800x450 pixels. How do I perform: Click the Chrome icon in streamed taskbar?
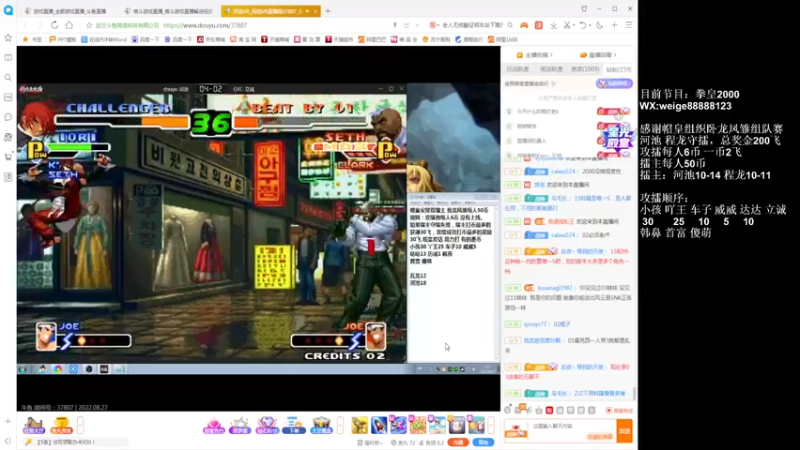pos(58,369)
